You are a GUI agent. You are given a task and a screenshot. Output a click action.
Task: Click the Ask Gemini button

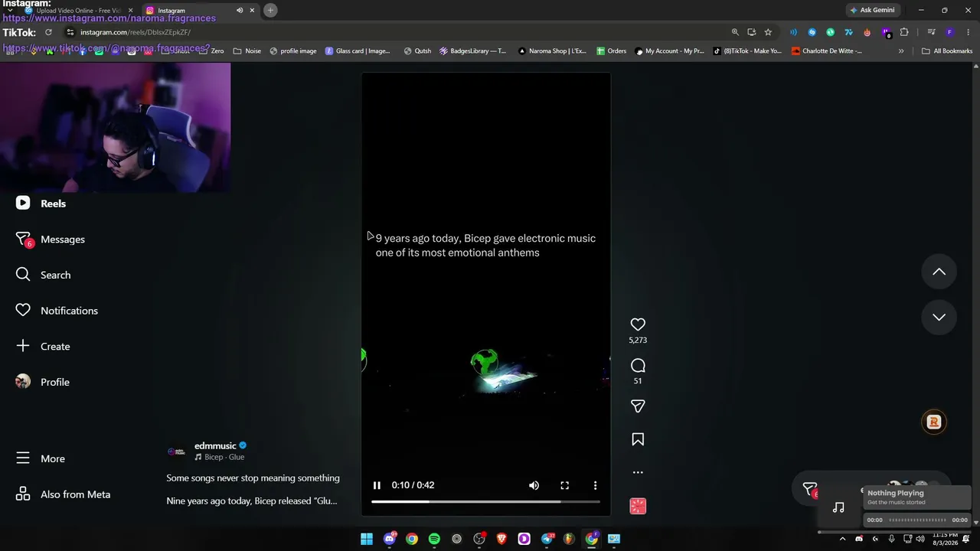click(872, 10)
